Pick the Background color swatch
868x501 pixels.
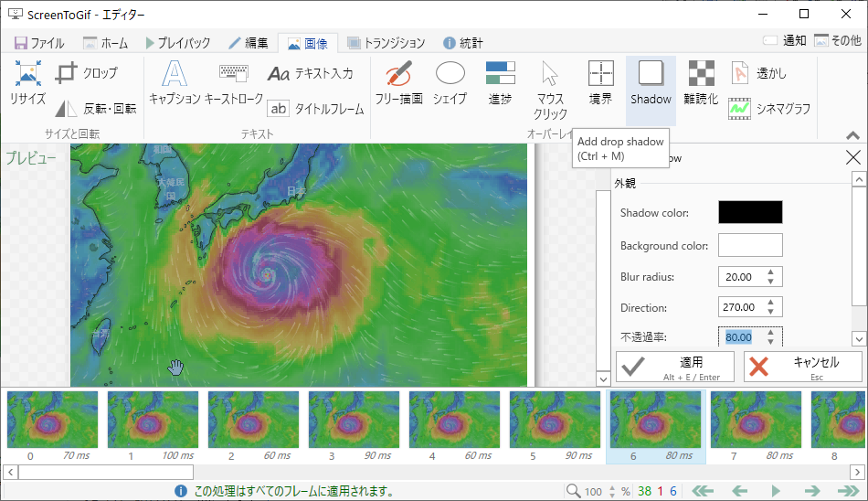click(750, 245)
